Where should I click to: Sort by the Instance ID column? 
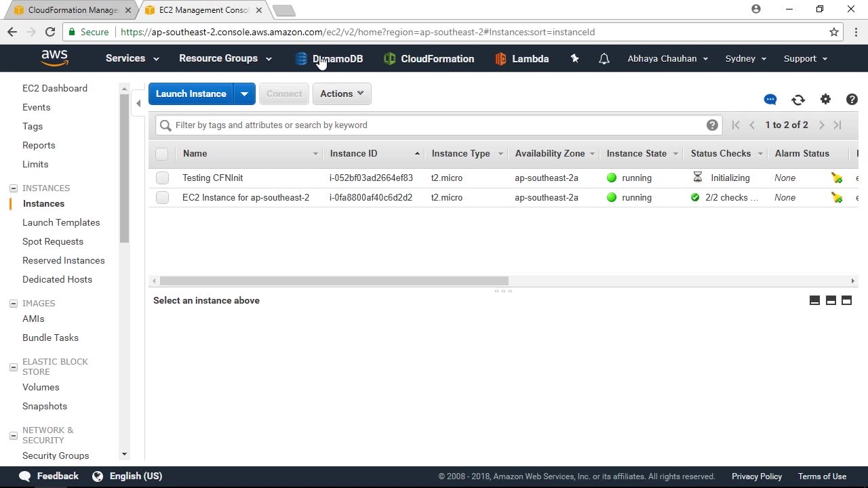(x=374, y=154)
